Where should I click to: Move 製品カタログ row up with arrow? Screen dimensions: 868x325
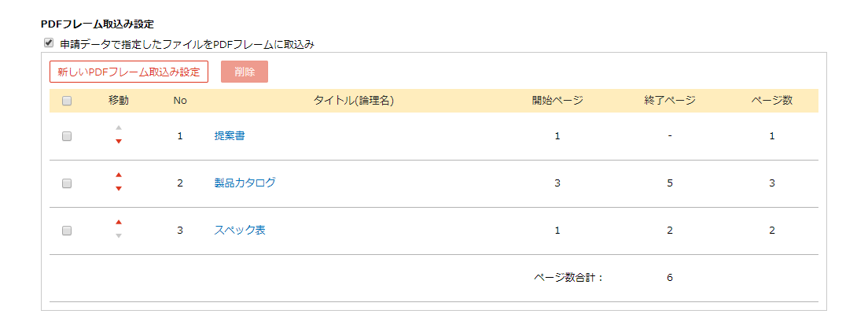coord(119,175)
